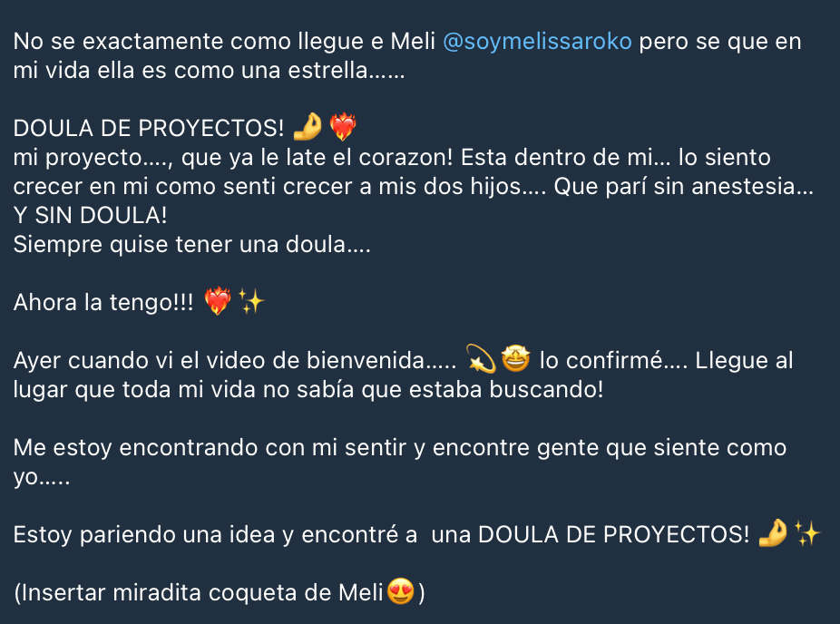Click the dizzy star emoji after bienvenida
The height and width of the screenshot is (624, 840).
pyautogui.click(x=481, y=359)
